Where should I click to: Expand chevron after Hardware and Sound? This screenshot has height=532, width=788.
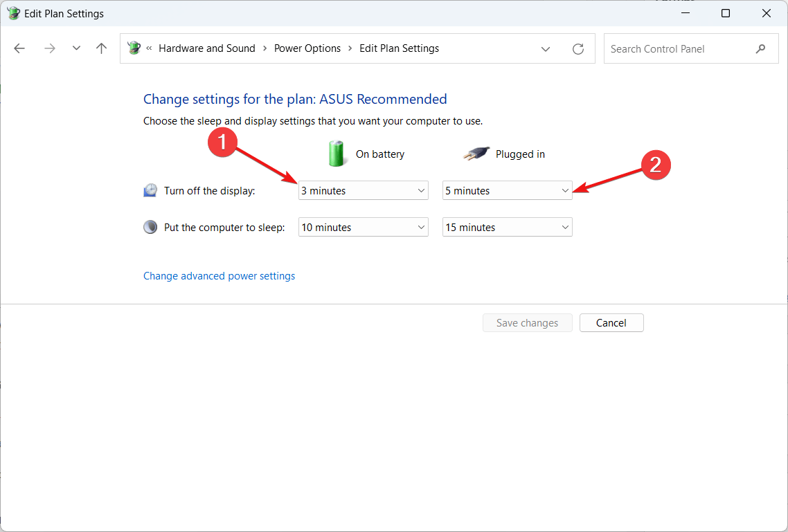point(265,48)
